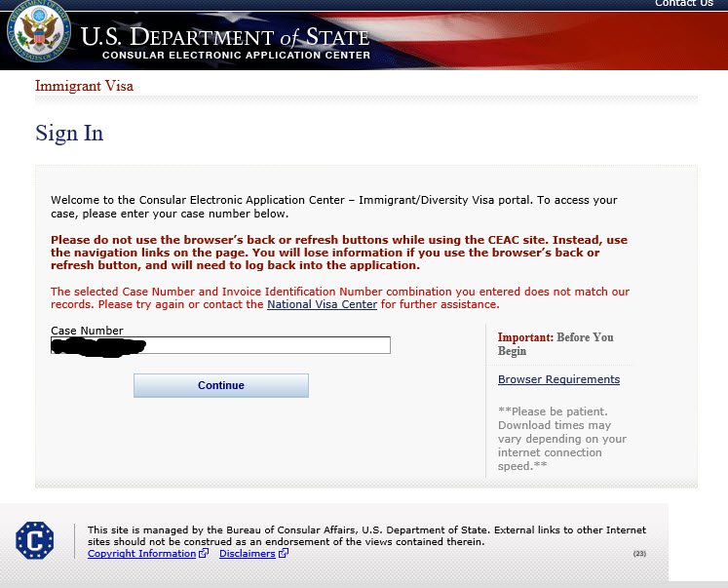The height and width of the screenshot is (588, 728).
Task: Click the "Please be patient" download note
Action: pos(562,439)
